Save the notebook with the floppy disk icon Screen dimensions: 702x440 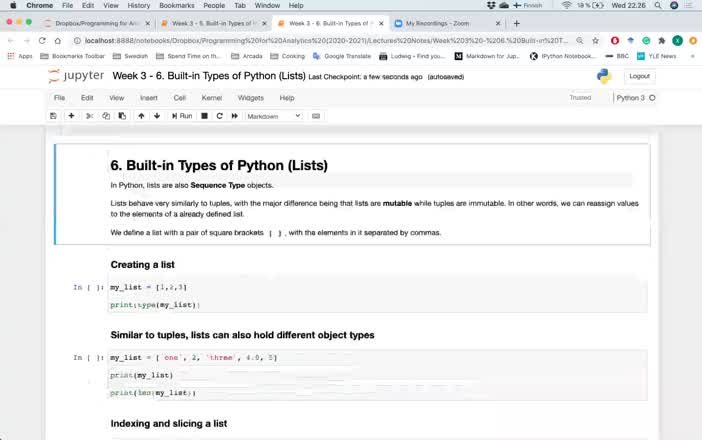click(x=53, y=116)
